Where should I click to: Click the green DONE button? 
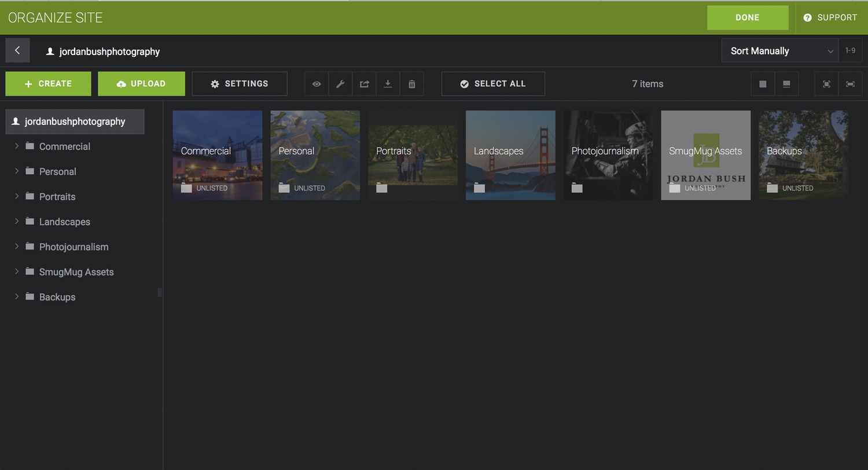(x=748, y=17)
